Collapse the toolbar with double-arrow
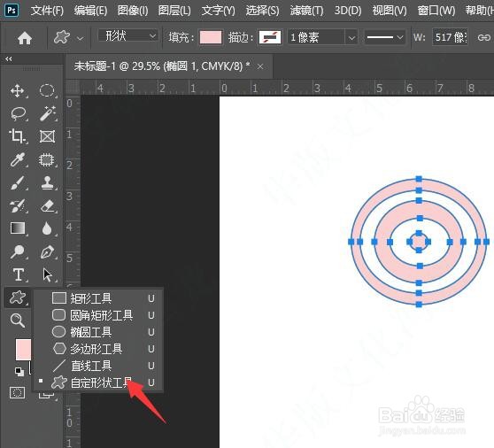This screenshot has height=448, width=494. [x=9, y=59]
